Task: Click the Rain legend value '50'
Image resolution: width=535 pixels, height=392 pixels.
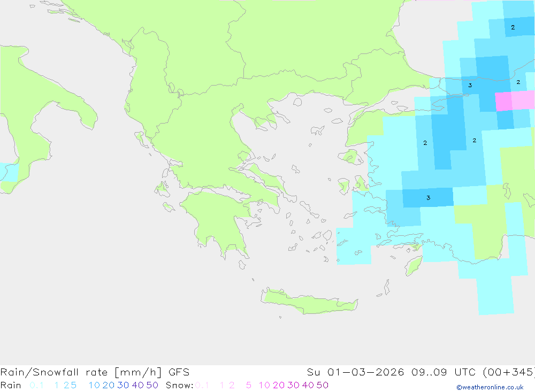Action: pyautogui.click(x=152, y=385)
